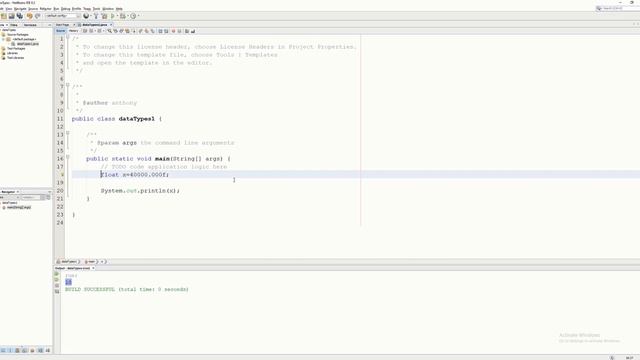The height and width of the screenshot is (360, 640).
Task: Switch to the Files panel tab
Action: tap(13, 25)
